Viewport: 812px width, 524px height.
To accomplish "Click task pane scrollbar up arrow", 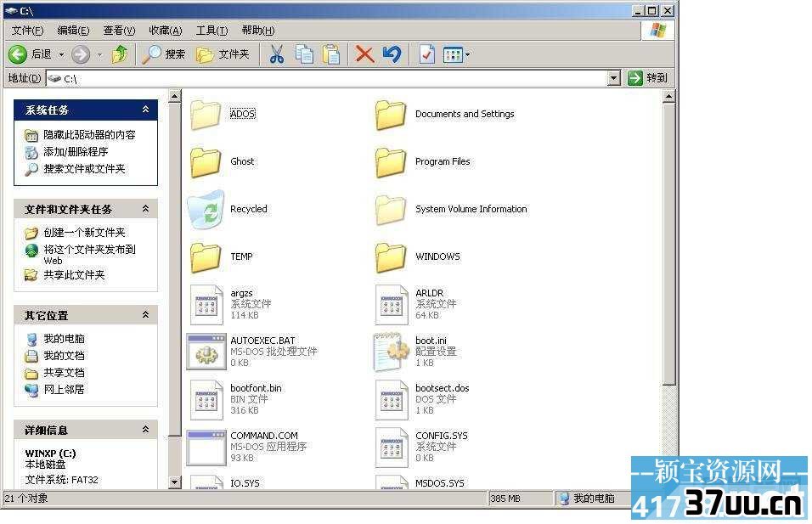I will coord(174,96).
